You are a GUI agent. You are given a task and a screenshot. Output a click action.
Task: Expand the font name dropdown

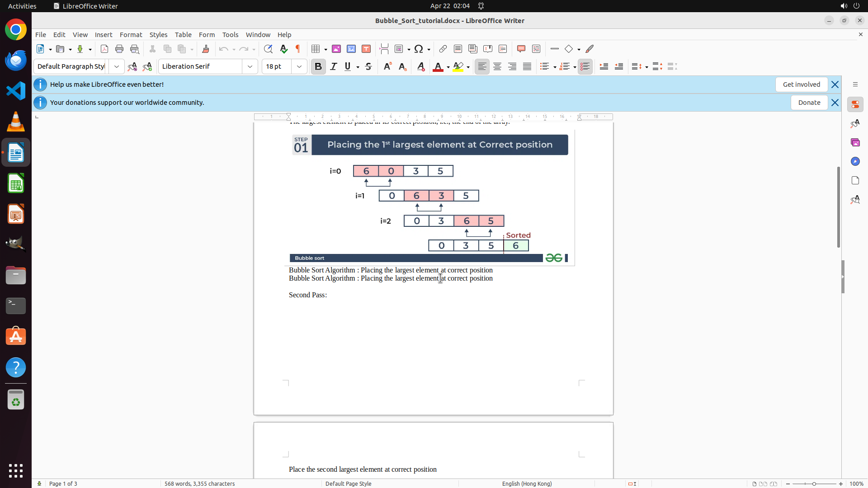point(250,66)
